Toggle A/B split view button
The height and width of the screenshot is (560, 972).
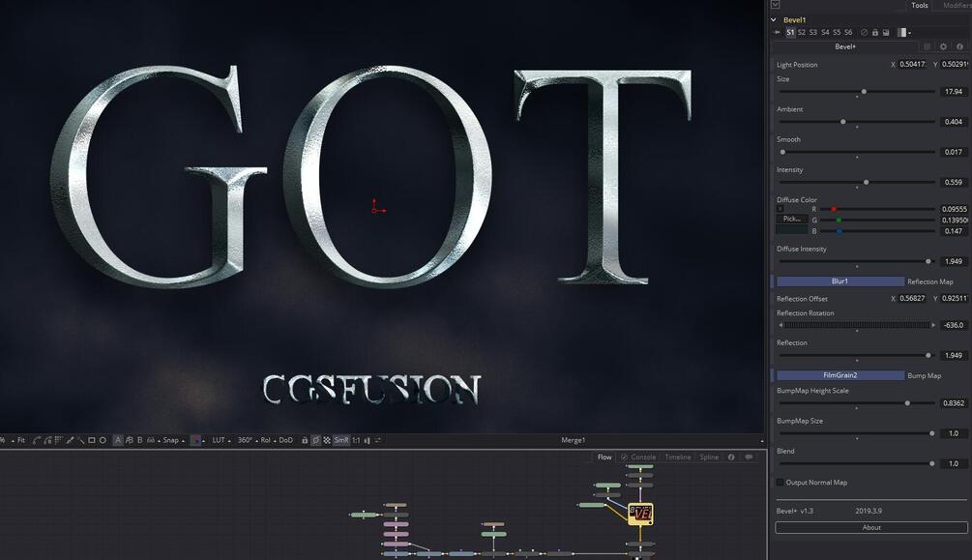129,440
